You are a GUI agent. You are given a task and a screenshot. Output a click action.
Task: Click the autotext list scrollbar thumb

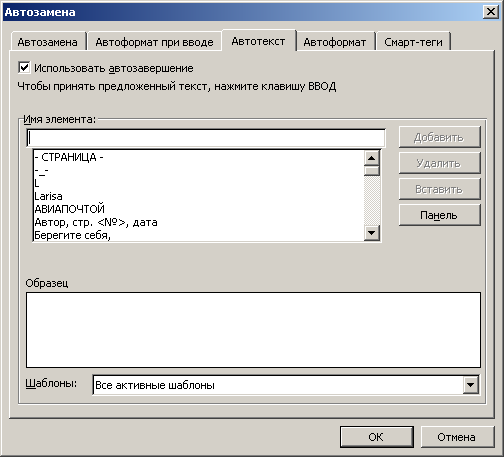(x=372, y=171)
